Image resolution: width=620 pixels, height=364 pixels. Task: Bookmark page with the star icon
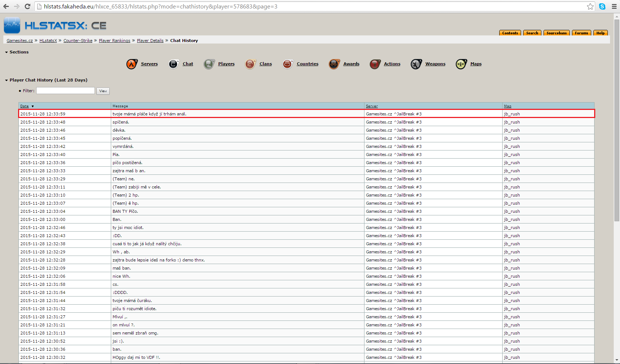pyautogui.click(x=590, y=6)
